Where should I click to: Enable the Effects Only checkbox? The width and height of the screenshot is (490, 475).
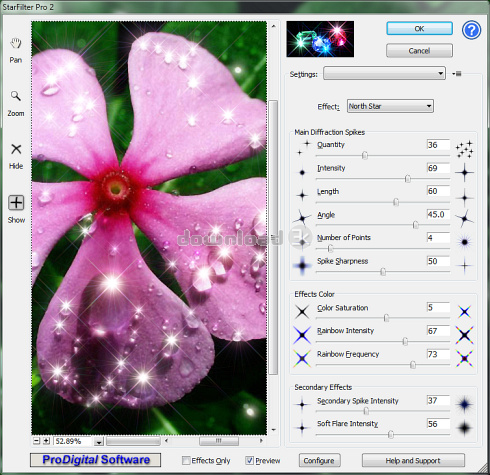tap(186, 461)
